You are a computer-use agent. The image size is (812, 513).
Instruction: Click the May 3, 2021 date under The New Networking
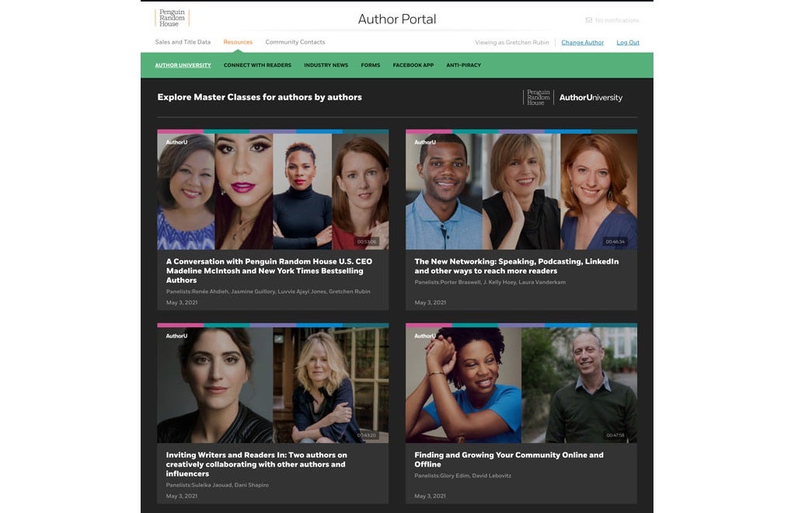[430, 302]
